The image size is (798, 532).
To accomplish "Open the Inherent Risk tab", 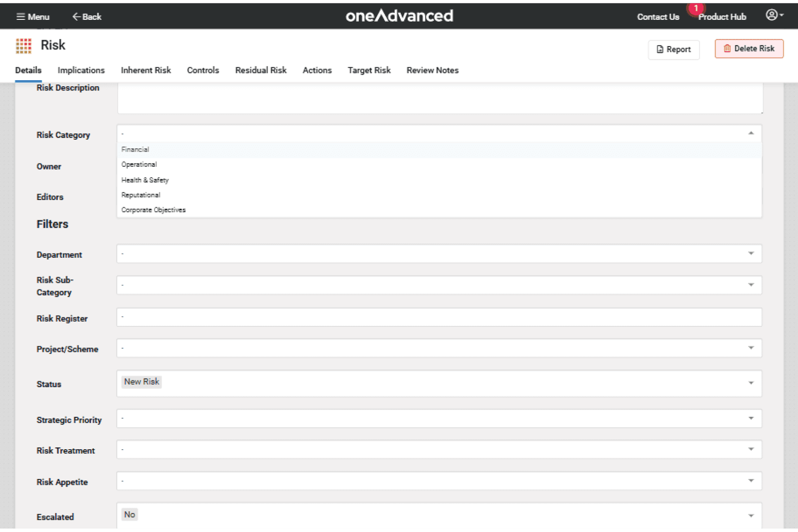I will [x=146, y=70].
